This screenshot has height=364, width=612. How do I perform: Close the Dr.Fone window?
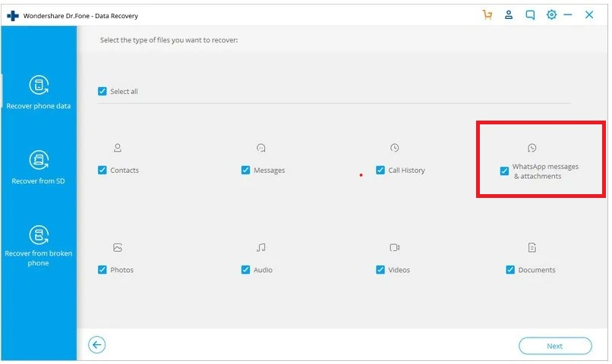589,15
